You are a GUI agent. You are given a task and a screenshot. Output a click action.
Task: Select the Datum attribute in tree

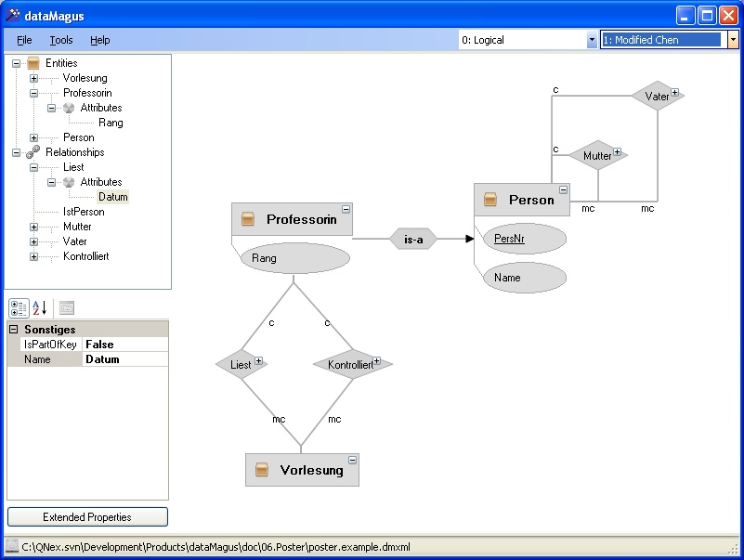coord(113,197)
